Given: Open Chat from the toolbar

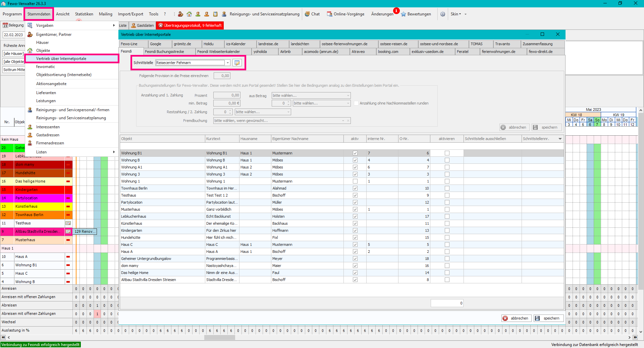Looking at the screenshot, I should click(312, 14).
